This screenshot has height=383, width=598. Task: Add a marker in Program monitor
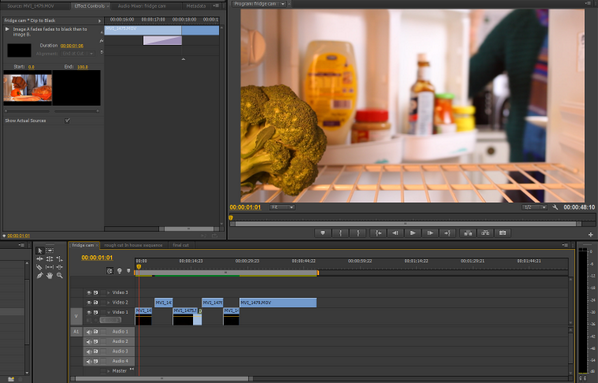(323, 233)
